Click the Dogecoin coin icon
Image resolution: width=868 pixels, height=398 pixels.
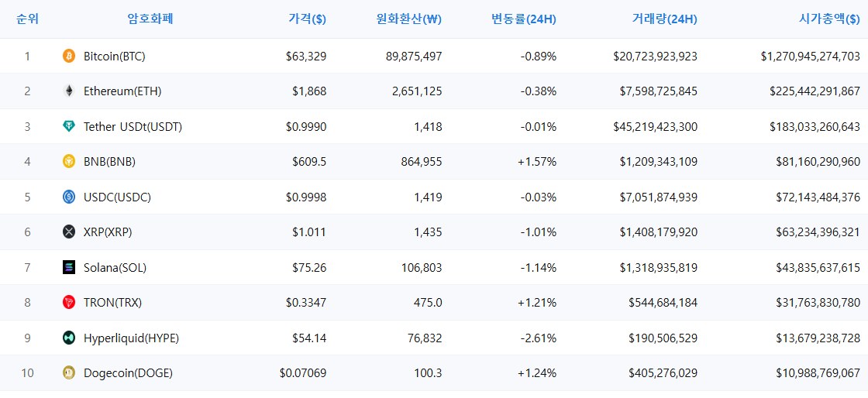coord(69,373)
